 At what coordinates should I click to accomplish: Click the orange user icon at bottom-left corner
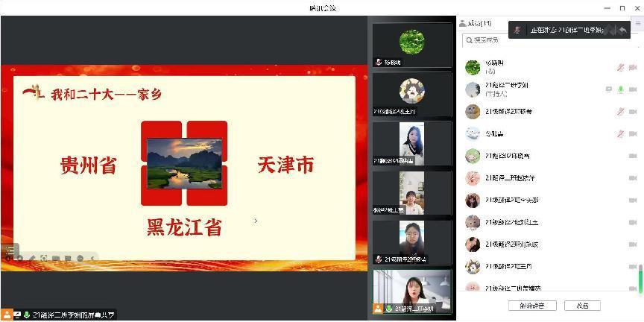(x=6, y=315)
